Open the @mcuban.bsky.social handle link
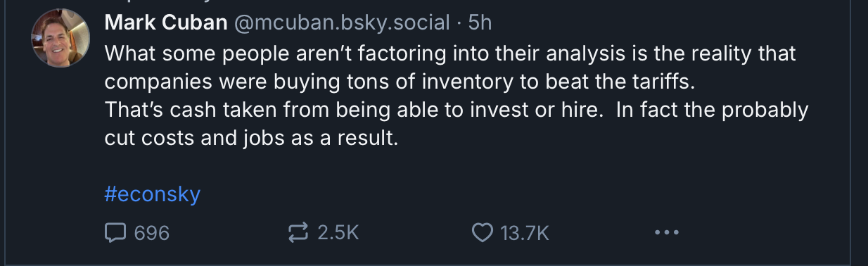The height and width of the screenshot is (266, 868). tap(341, 23)
